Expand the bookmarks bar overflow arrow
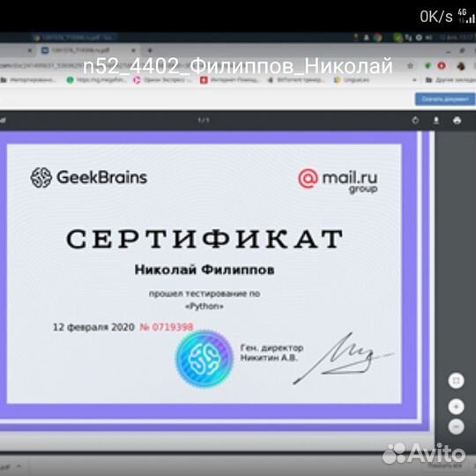Screen dimensions: 476x476 pyautogui.click(x=414, y=80)
